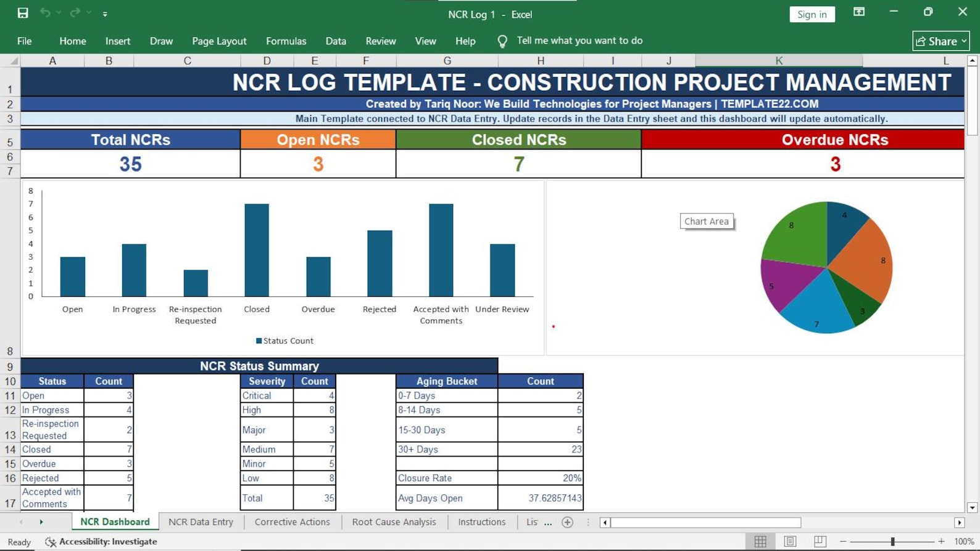Click the Sign in button
This screenshot has width=980, height=551.
click(812, 14)
